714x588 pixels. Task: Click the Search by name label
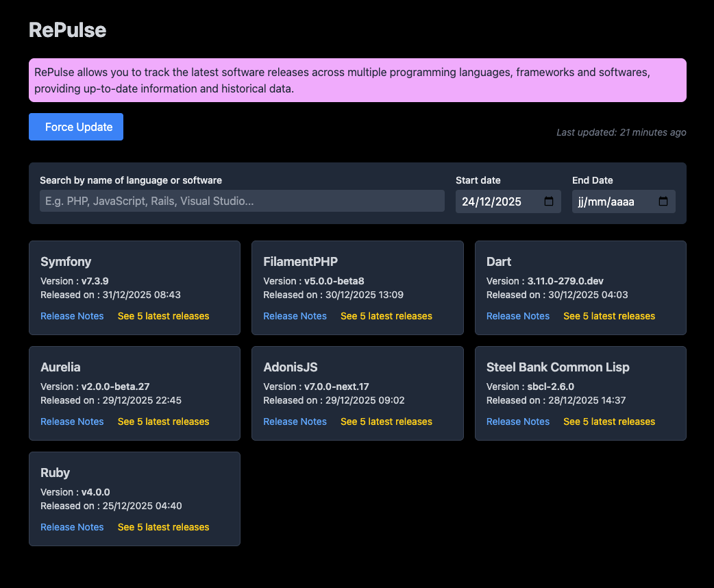tap(131, 180)
